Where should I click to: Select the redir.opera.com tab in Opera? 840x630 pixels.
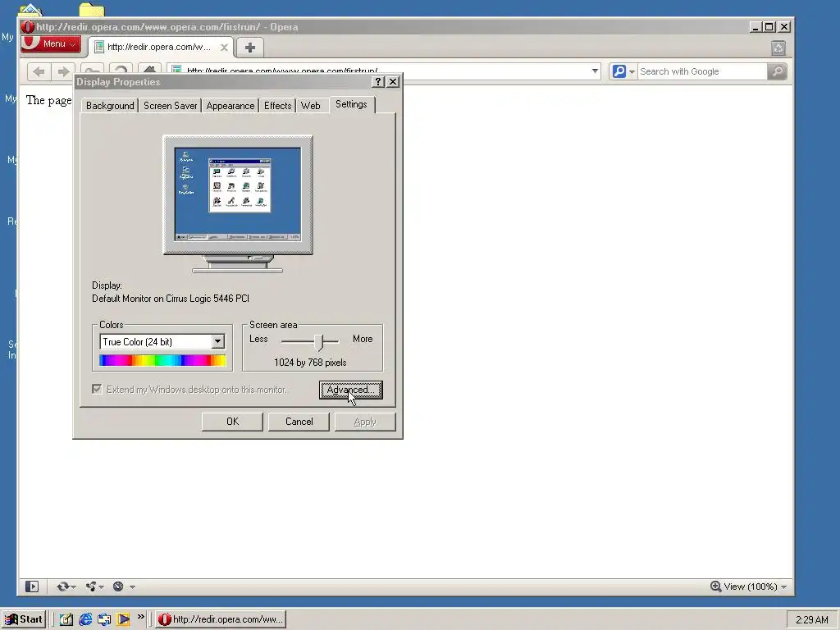(161, 47)
